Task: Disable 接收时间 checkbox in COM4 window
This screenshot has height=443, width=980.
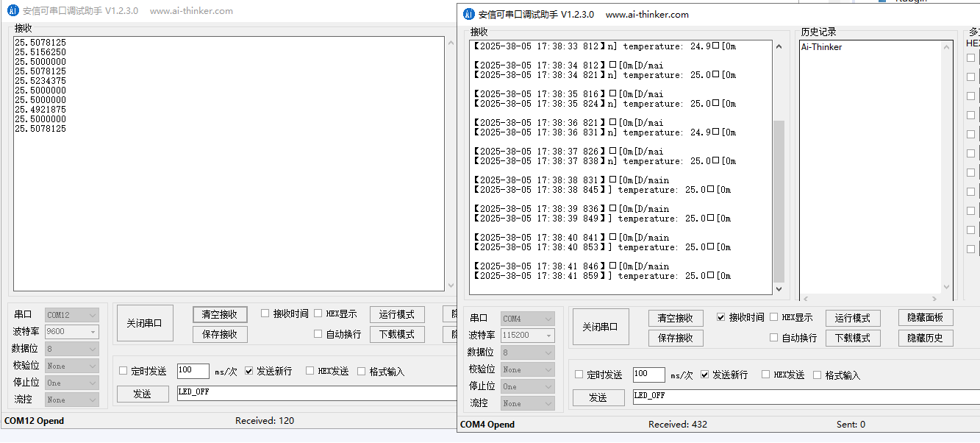Action: (721, 317)
